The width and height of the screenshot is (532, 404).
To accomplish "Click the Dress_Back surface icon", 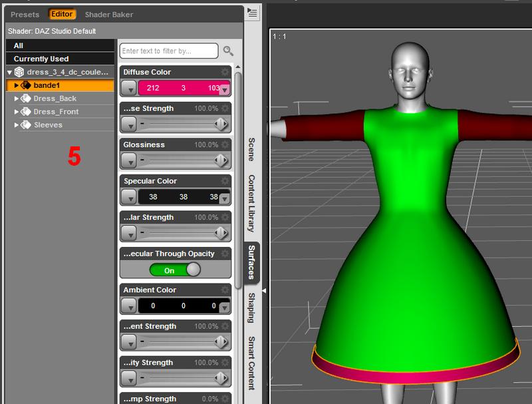I will point(26,99).
